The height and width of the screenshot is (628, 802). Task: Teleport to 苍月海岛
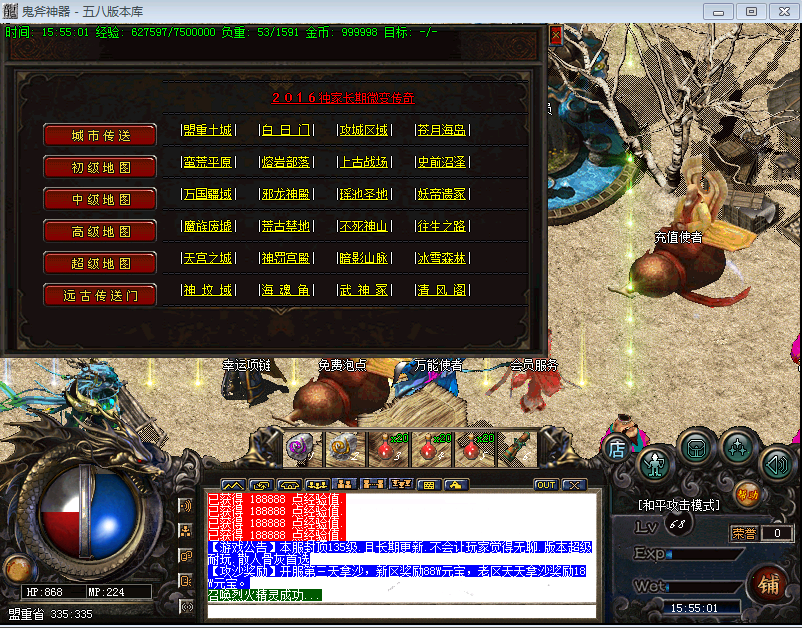click(x=442, y=130)
